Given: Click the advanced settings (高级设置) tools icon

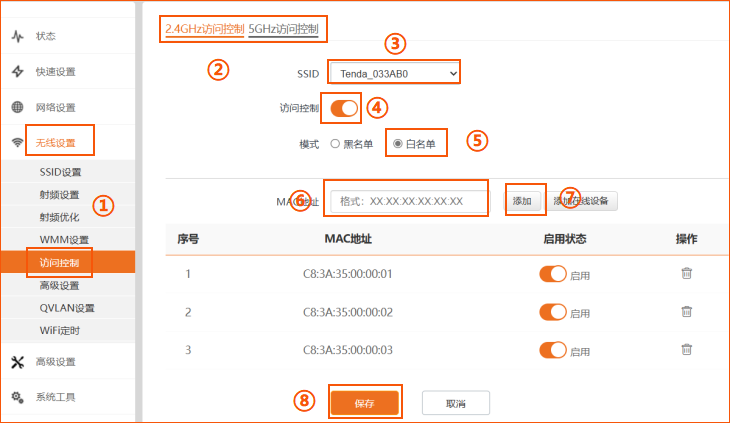Looking at the screenshot, I should (x=17, y=362).
